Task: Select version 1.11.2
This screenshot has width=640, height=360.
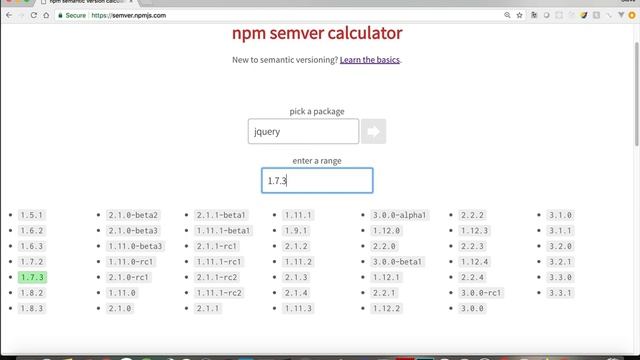Action: [298, 262]
